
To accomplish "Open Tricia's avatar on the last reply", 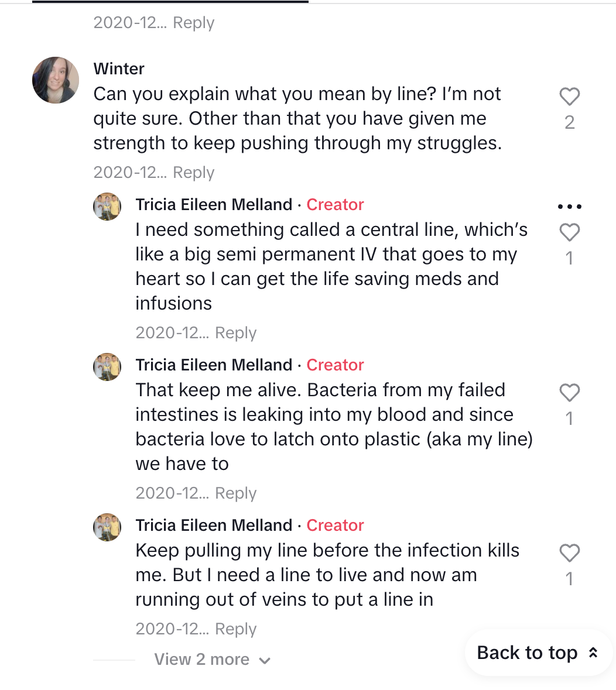I will 107,527.
